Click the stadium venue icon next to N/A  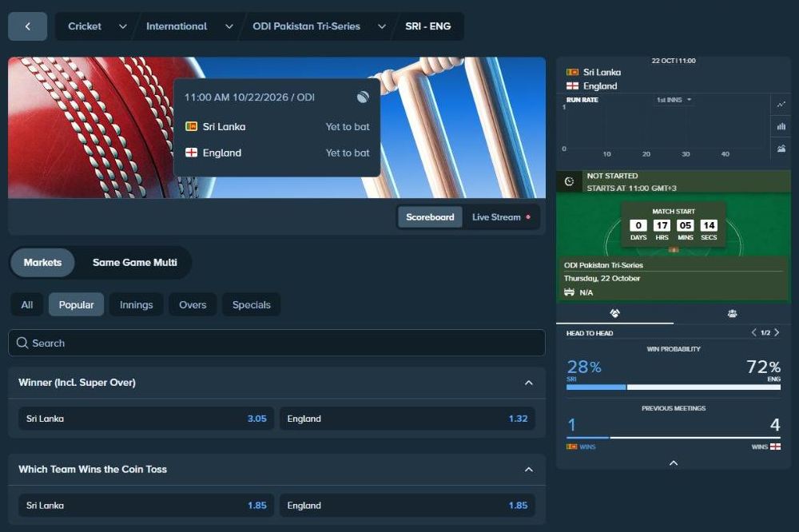[x=569, y=292]
